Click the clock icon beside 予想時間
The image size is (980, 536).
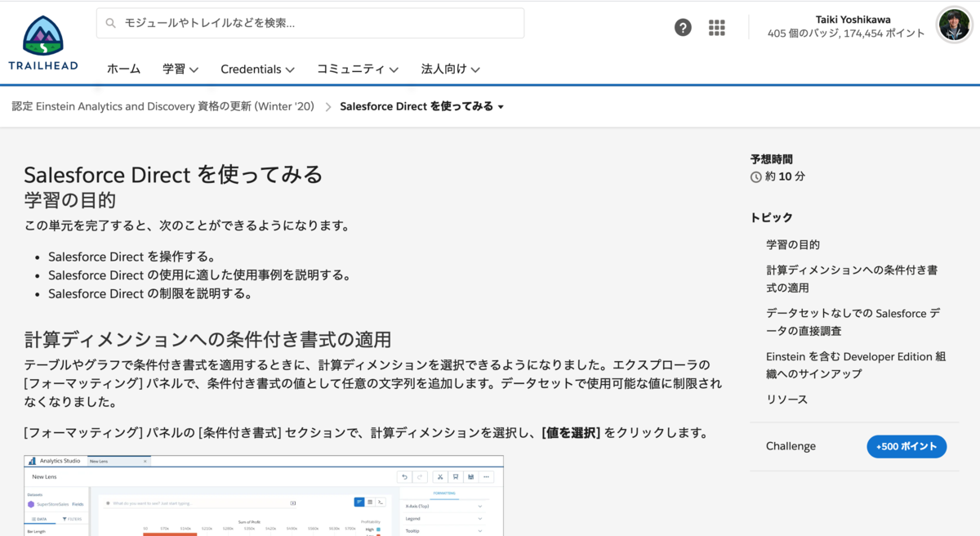pyautogui.click(x=755, y=176)
